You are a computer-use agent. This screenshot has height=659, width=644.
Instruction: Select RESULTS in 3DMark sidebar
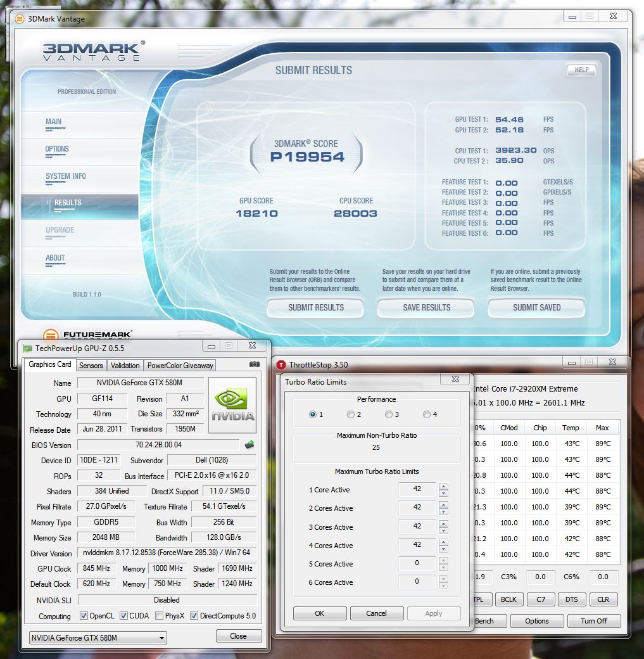click(x=80, y=207)
